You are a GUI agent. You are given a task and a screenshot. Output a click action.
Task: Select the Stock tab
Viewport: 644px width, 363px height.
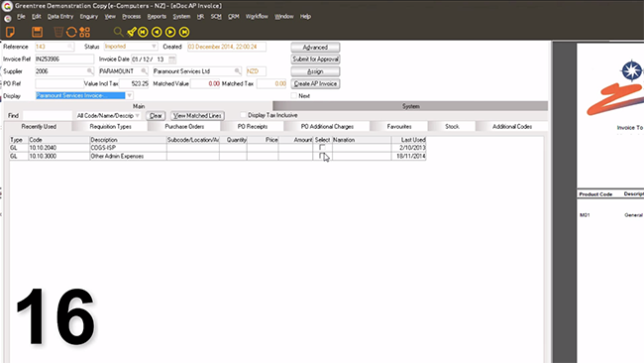pos(452,127)
